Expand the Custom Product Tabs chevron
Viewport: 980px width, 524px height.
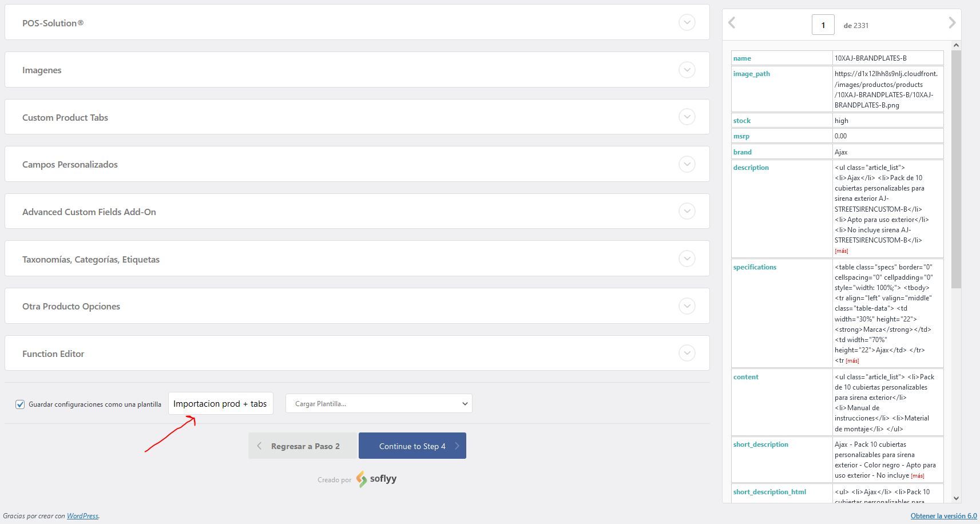687,117
